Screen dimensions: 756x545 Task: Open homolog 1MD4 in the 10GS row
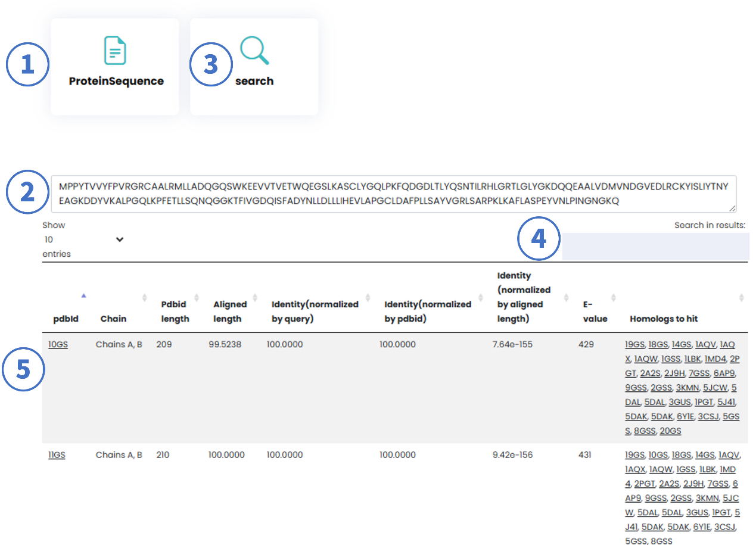click(715, 359)
